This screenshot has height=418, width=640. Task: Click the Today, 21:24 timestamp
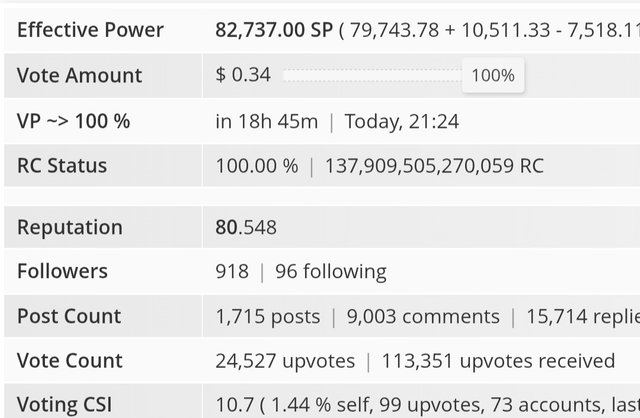[402, 122]
